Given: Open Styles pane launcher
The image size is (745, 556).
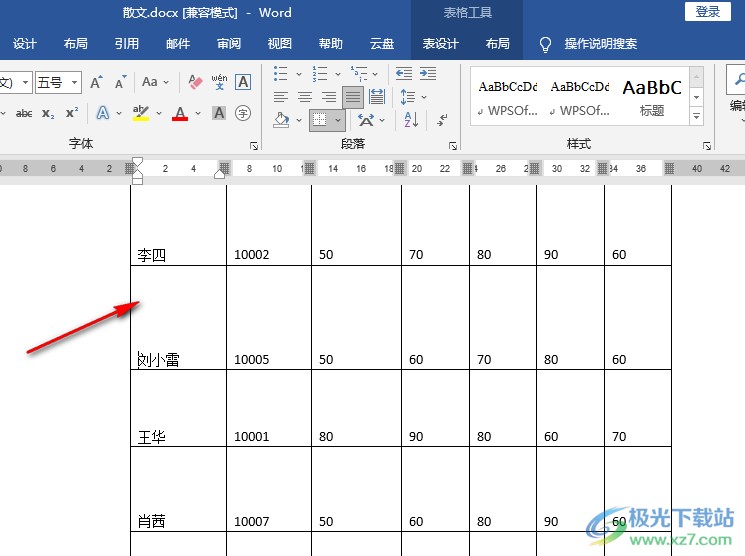Looking at the screenshot, I should pyautogui.click(x=707, y=146).
